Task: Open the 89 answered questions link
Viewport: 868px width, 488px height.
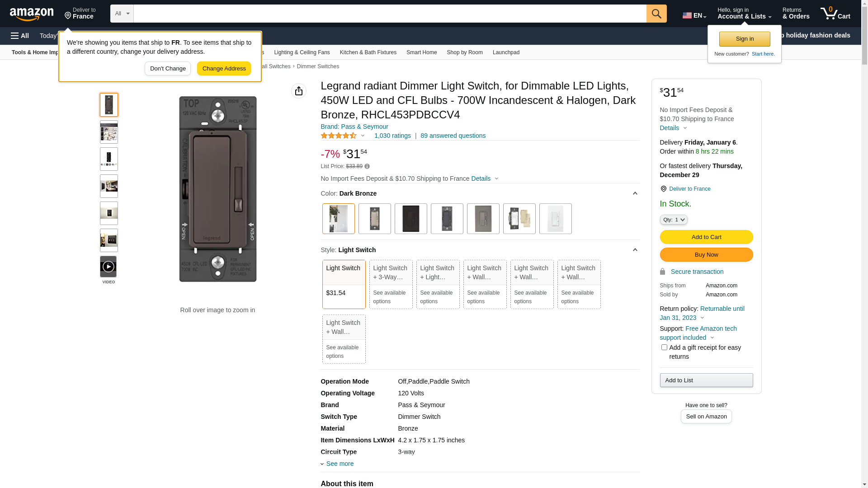Action: click(453, 136)
